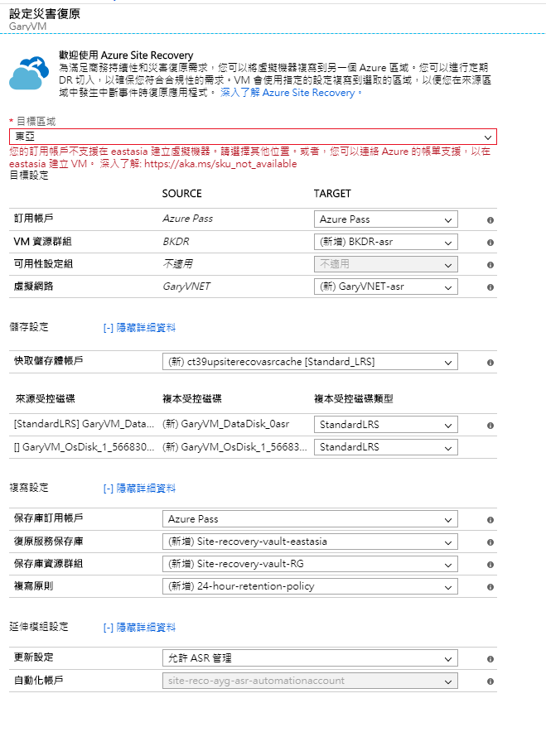Image resolution: width=546 pixels, height=756 pixels.
Task: Click the Azure Site Recovery cloud icon
Action: pos(29,73)
